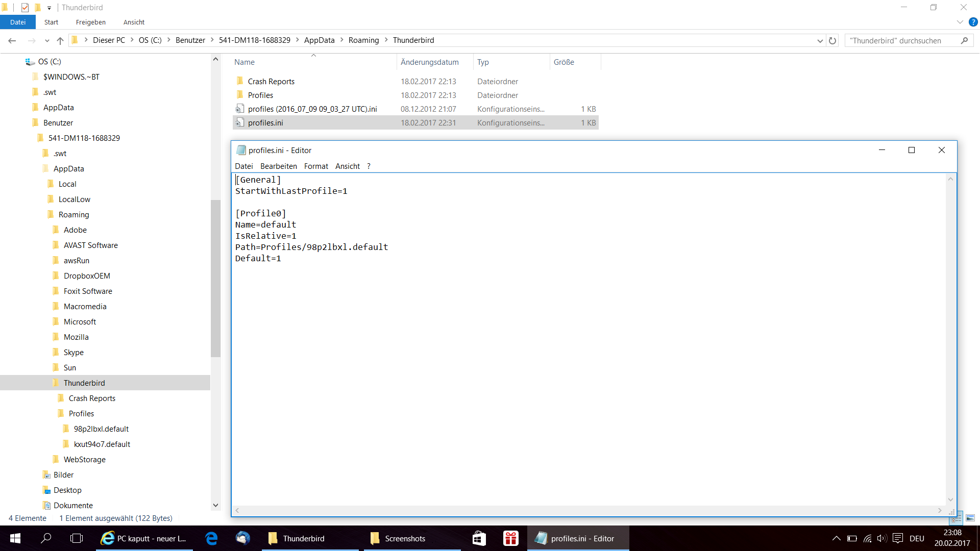The width and height of the screenshot is (980, 551).
Task: Open the ? help menu in Editor
Action: [369, 166]
